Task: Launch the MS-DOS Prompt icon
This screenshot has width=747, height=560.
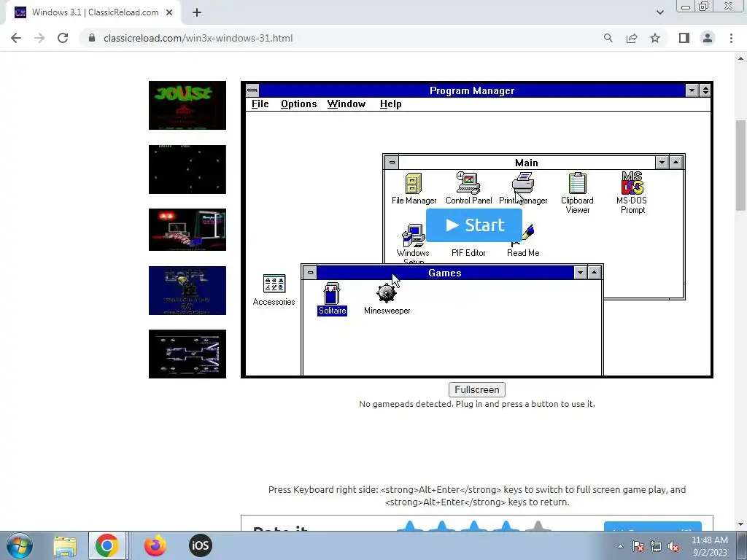Action: [632, 192]
